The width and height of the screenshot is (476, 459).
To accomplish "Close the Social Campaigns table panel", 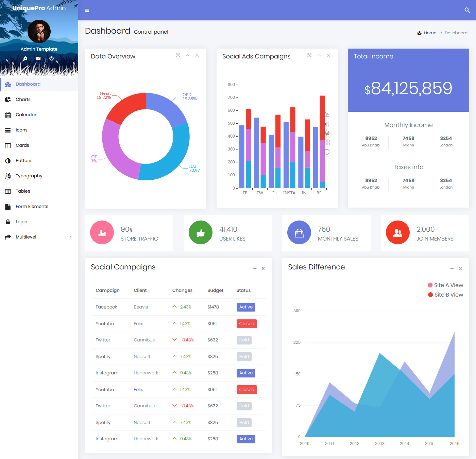I will (x=263, y=268).
